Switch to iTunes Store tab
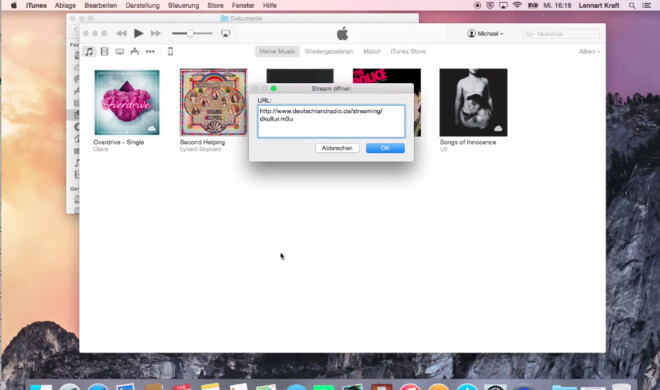Screen dimensions: 660x390 coord(408,51)
